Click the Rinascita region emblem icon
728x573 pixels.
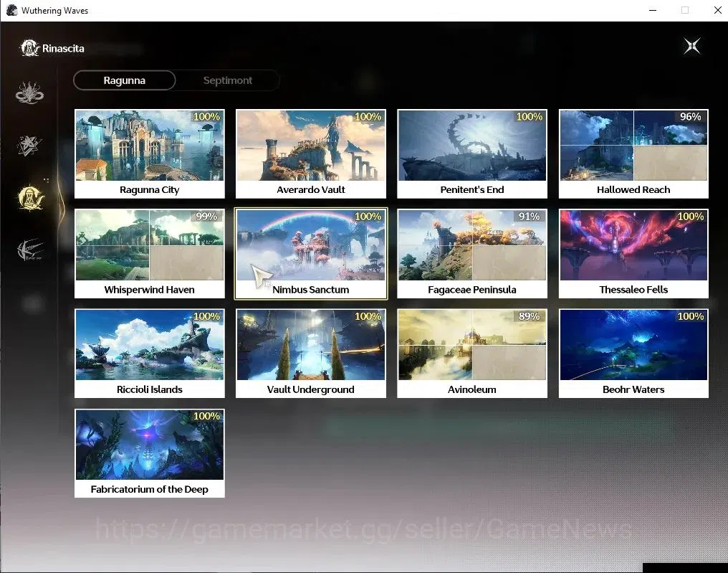pos(29,48)
